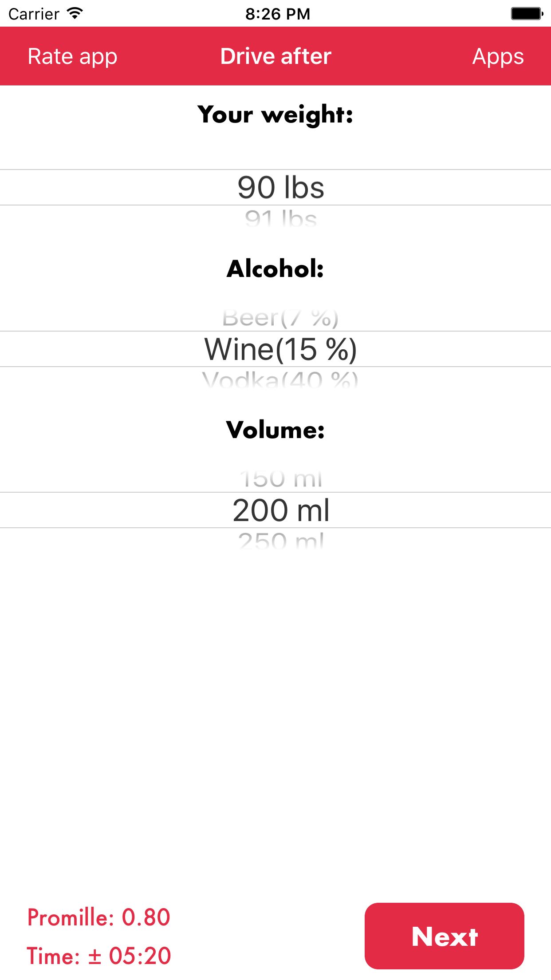The width and height of the screenshot is (551, 980).
Task: Select 150 ml volume option
Action: [280, 479]
